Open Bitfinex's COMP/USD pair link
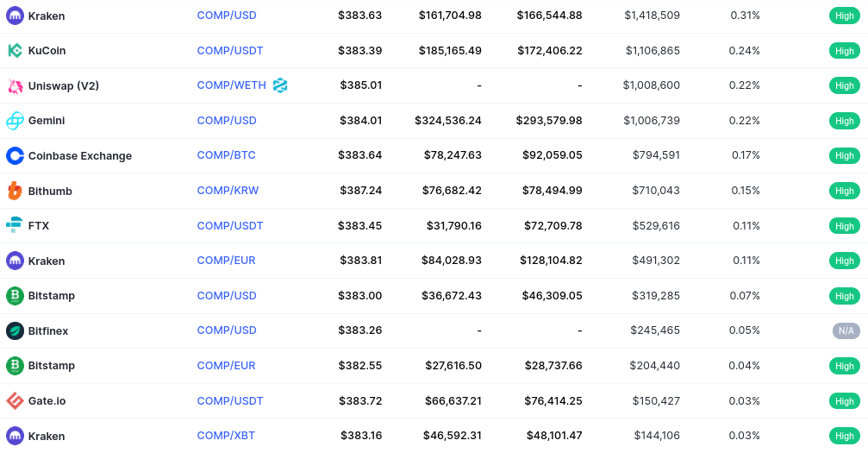868x453 pixels. [227, 330]
